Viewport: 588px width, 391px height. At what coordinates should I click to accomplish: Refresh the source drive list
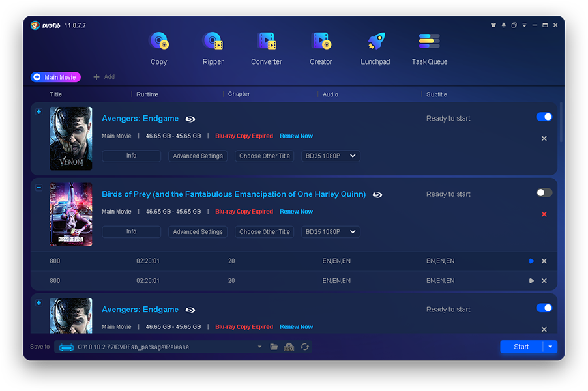pos(304,347)
